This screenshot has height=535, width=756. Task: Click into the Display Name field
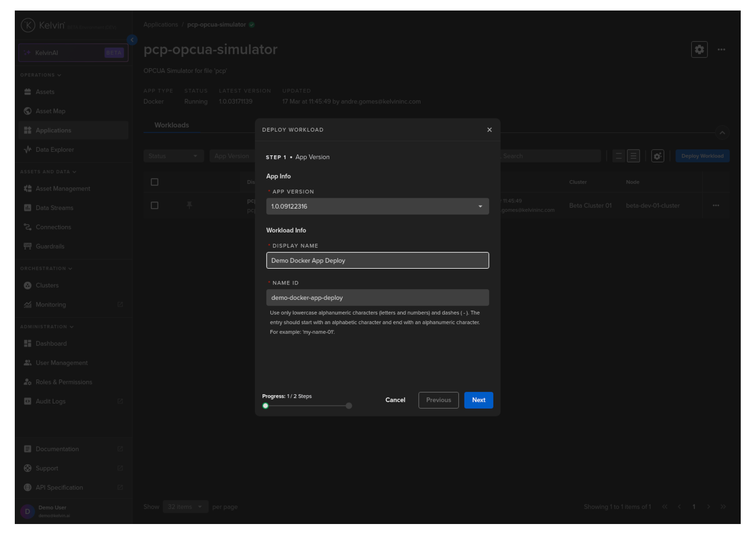click(377, 261)
